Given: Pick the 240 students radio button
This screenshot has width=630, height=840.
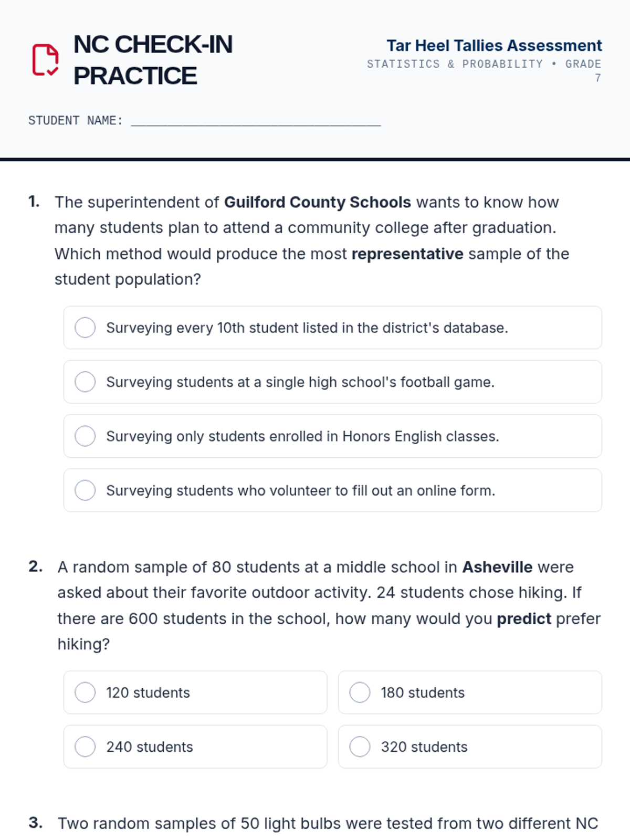Looking at the screenshot, I should coord(85,747).
